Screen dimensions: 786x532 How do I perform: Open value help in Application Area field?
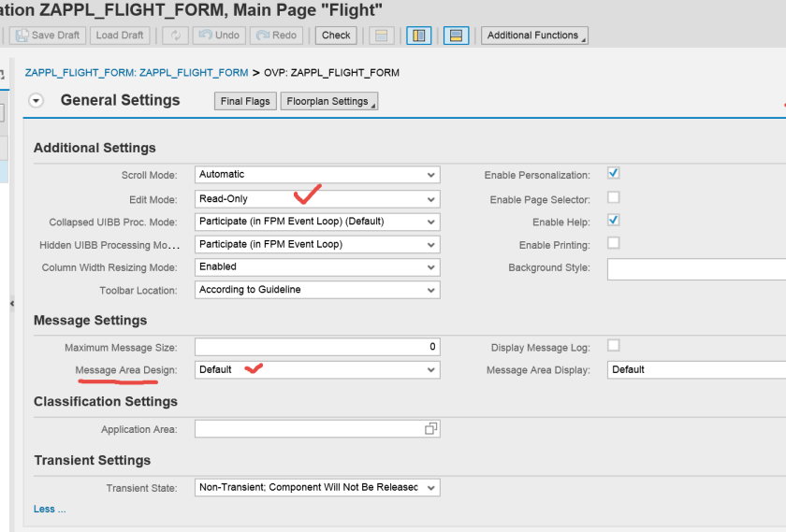(430, 429)
